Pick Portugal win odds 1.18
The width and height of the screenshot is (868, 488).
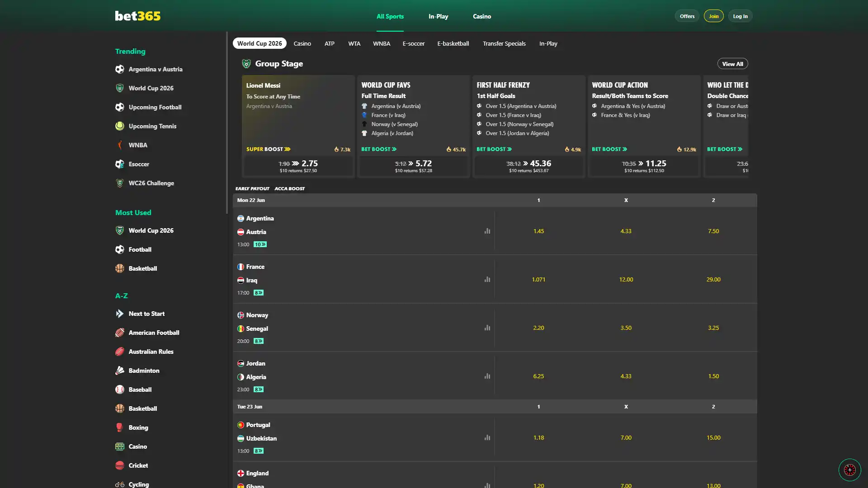click(x=538, y=437)
